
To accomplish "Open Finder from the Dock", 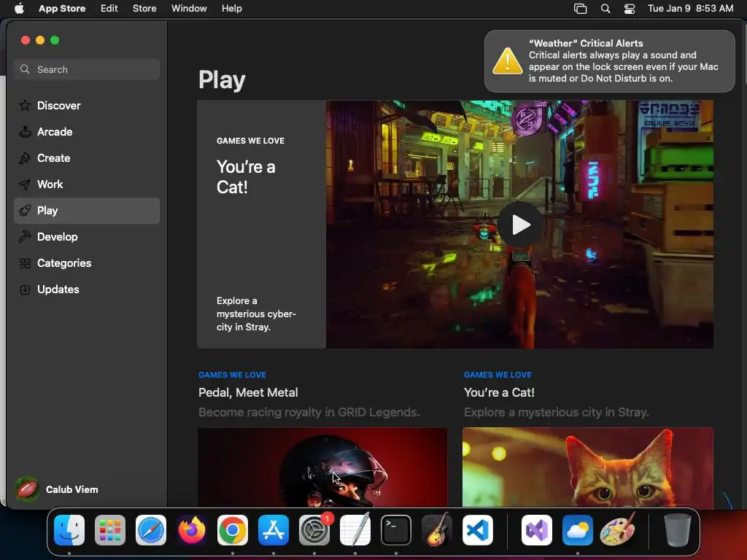I will (x=69, y=530).
